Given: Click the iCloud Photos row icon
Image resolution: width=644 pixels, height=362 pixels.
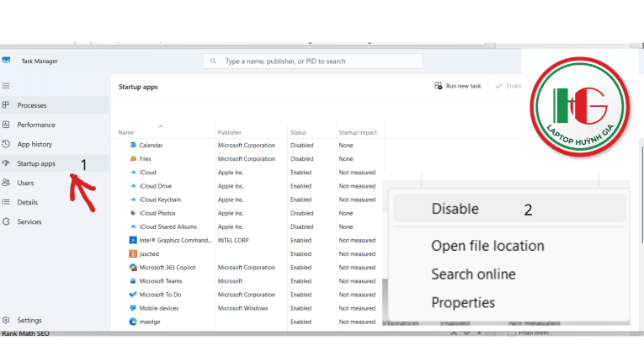Looking at the screenshot, I should (x=133, y=213).
